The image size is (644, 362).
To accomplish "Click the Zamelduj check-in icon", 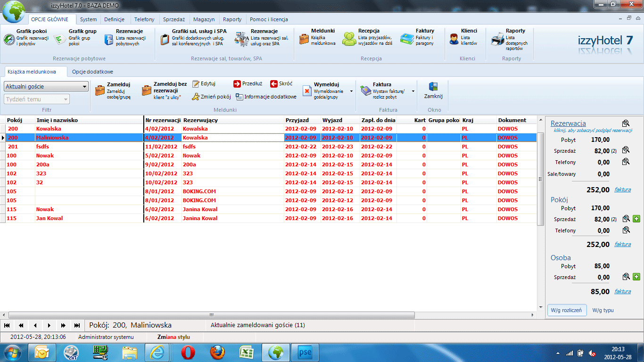I will 100,90.
